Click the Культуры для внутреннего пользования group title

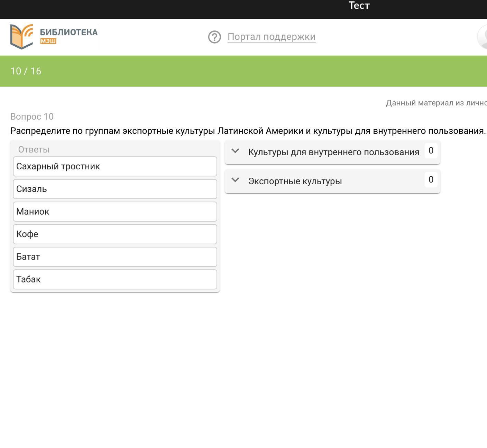(333, 152)
